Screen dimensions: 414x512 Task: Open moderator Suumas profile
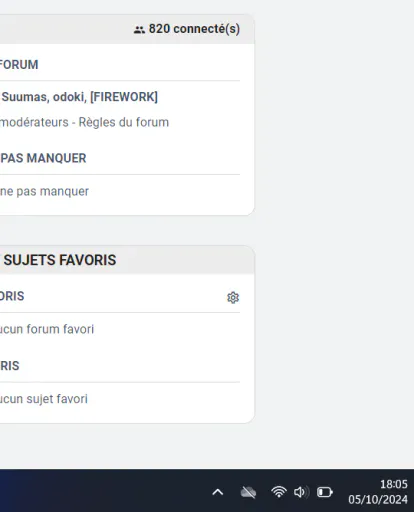click(x=26, y=97)
